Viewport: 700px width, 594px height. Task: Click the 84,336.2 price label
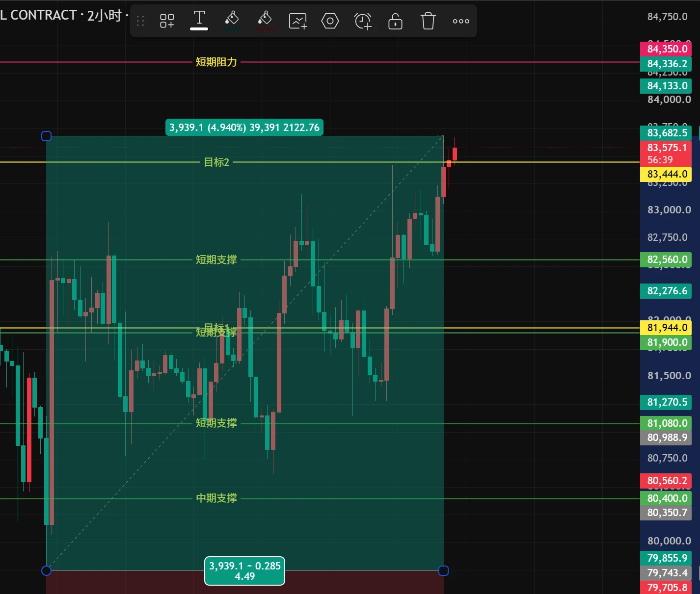(x=666, y=64)
